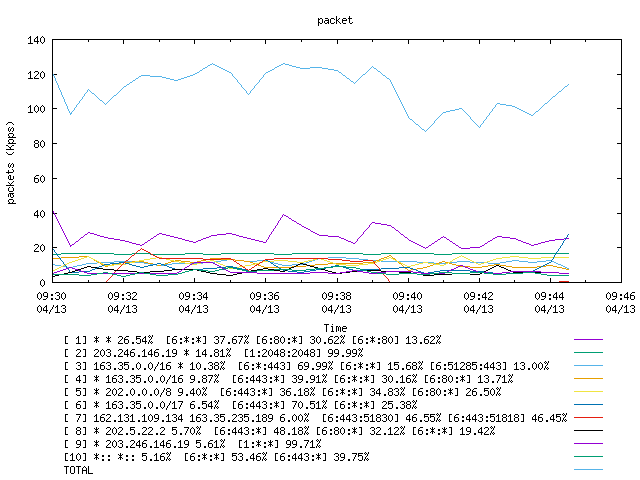Viewport: 640px width, 480px height.
Task: Click the y-axis label "packets (Kpps)"
Action: (11, 162)
